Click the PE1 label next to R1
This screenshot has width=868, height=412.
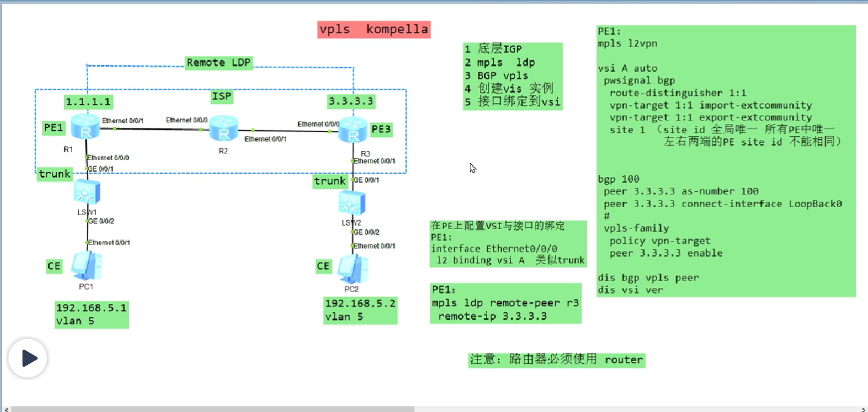coord(54,128)
